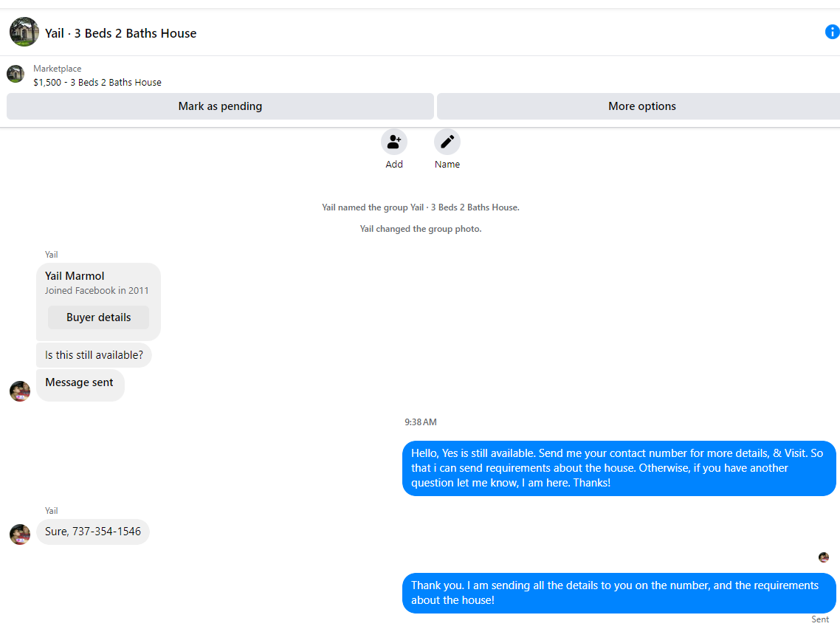The width and height of the screenshot is (840, 629).
Task: Mark the listing as pending
Action: click(x=220, y=106)
